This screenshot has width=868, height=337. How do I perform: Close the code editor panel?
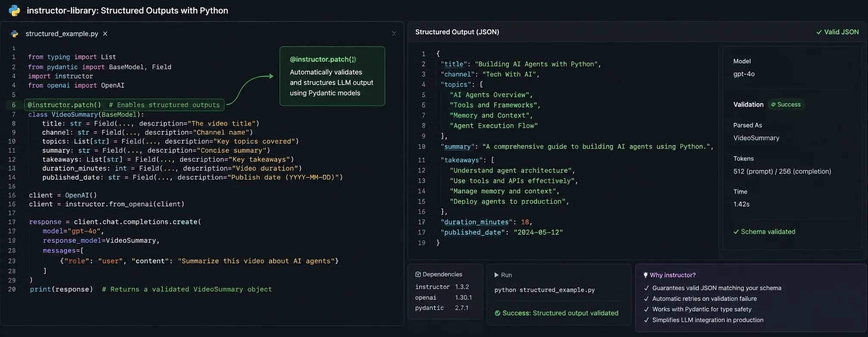393,34
